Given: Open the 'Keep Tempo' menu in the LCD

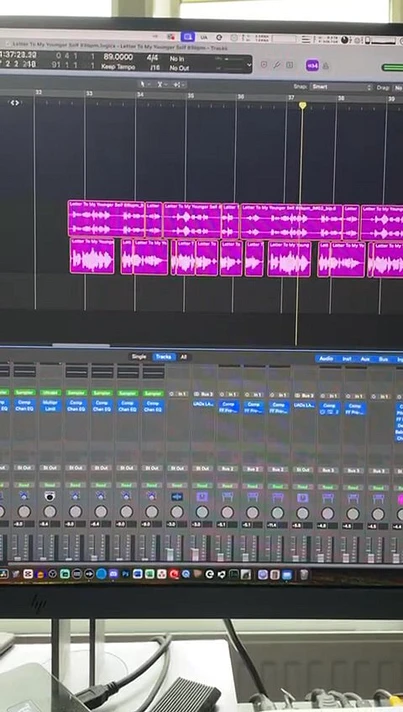Looking at the screenshot, I should click(x=118, y=67).
